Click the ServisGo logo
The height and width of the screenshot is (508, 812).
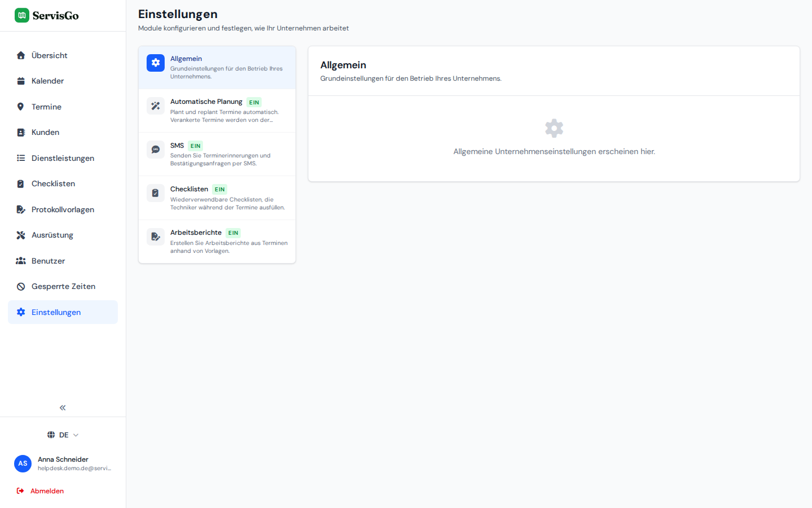[47, 15]
